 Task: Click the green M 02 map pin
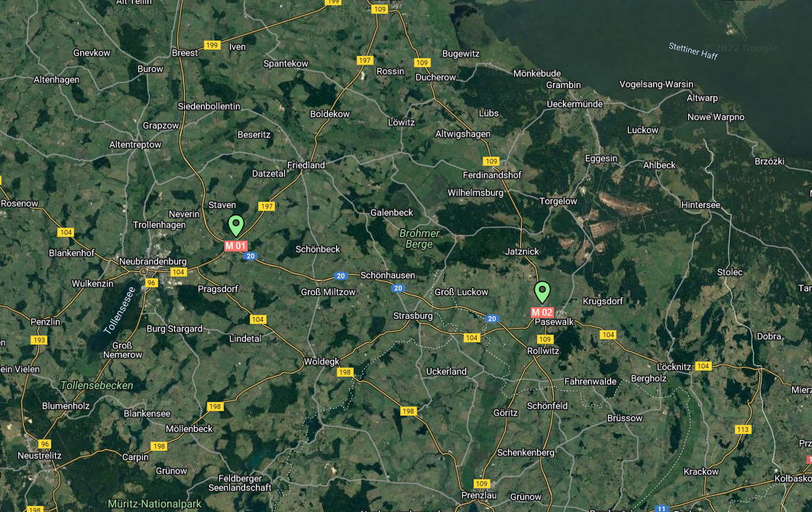542,292
